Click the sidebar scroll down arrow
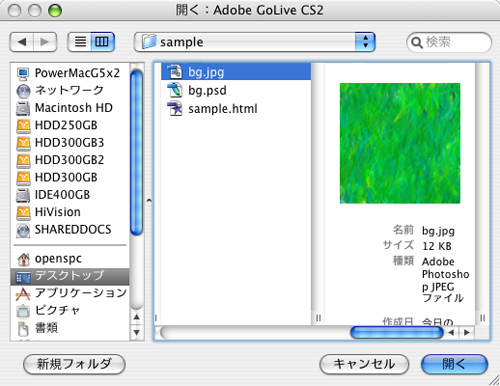Screen dimensions: 500x386 click(x=137, y=332)
